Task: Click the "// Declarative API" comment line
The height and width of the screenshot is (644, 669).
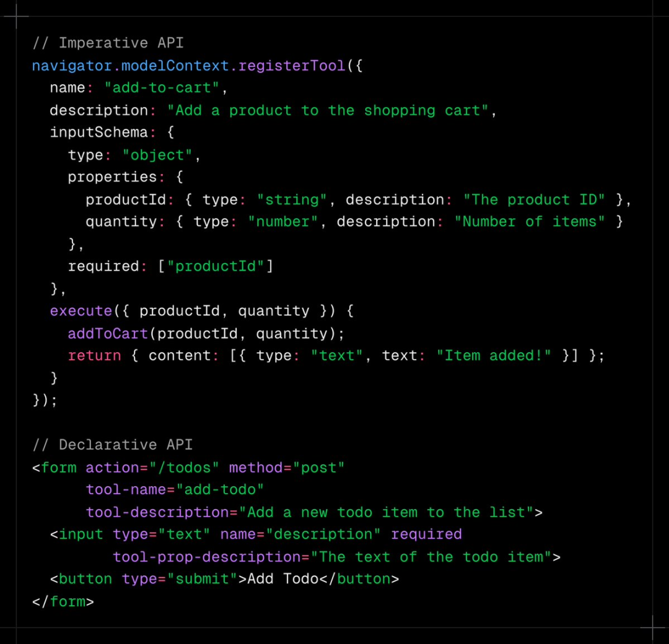Action: [x=112, y=445]
